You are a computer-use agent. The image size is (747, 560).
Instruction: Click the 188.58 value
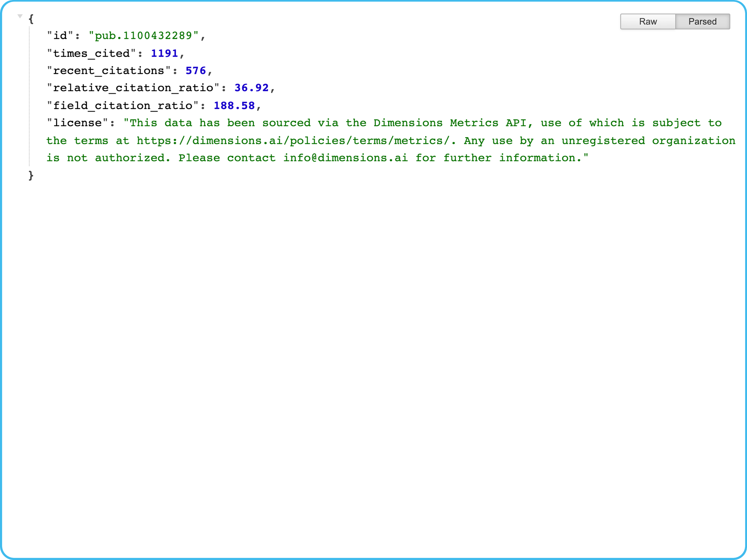coord(234,106)
